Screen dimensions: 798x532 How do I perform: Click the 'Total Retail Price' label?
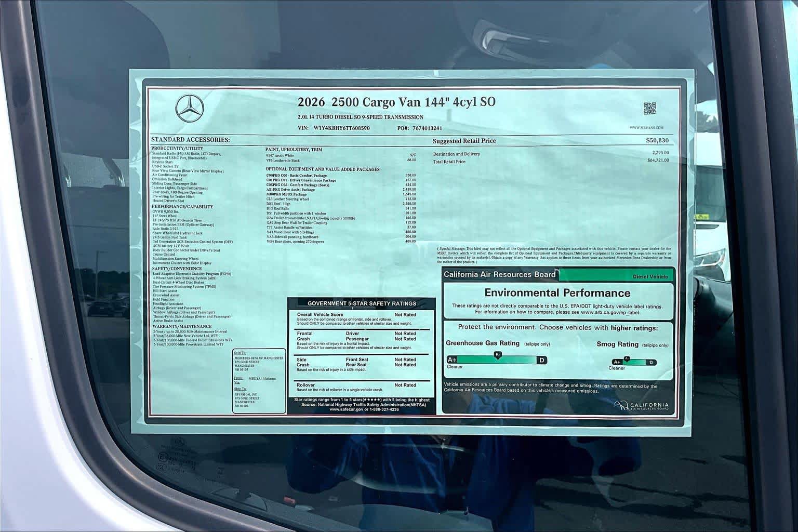[449, 162]
